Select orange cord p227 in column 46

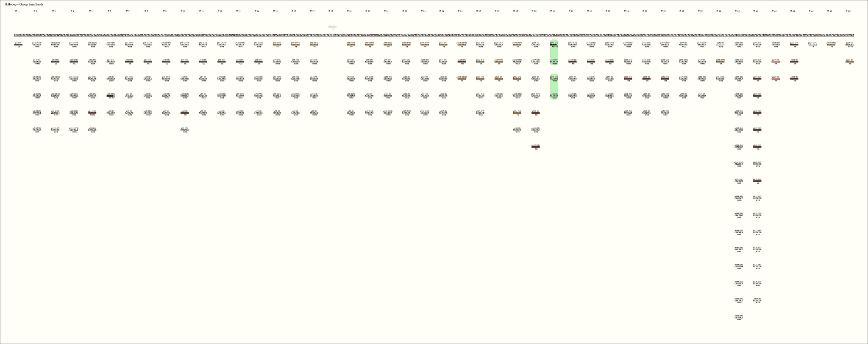tap(849, 62)
